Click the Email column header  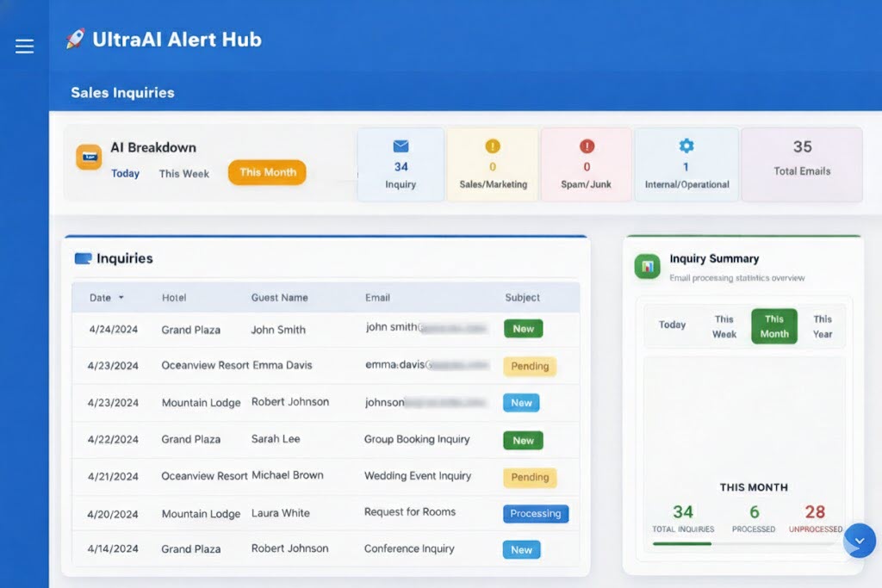click(377, 297)
